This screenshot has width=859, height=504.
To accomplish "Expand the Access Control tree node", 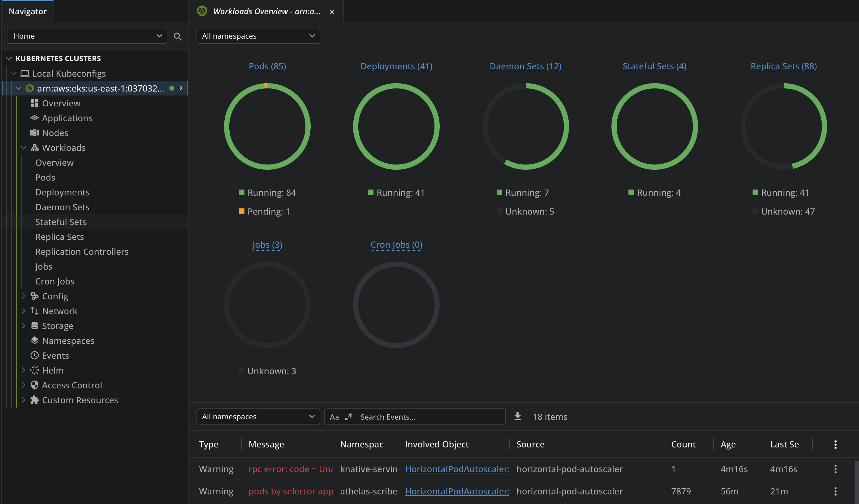I will click(24, 385).
